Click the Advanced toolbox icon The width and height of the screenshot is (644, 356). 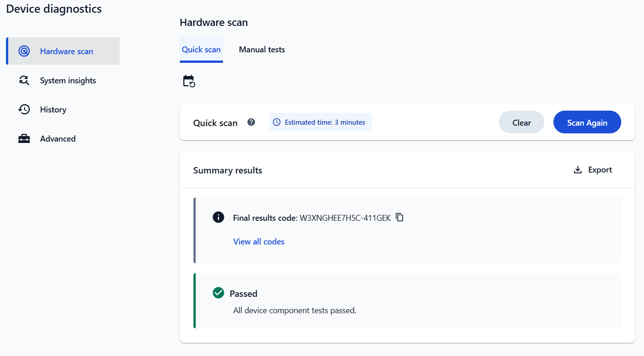(x=24, y=139)
